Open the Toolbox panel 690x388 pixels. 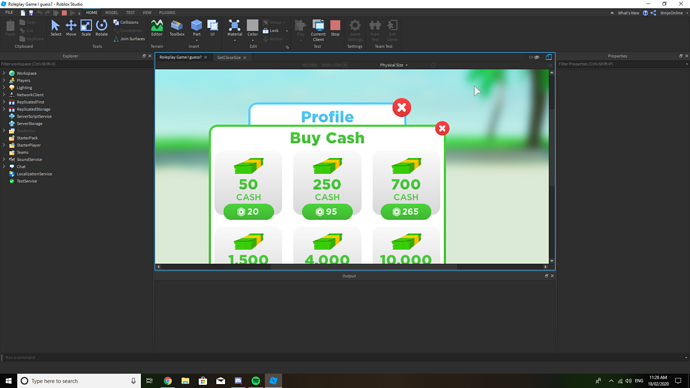pyautogui.click(x=177, y=28)
